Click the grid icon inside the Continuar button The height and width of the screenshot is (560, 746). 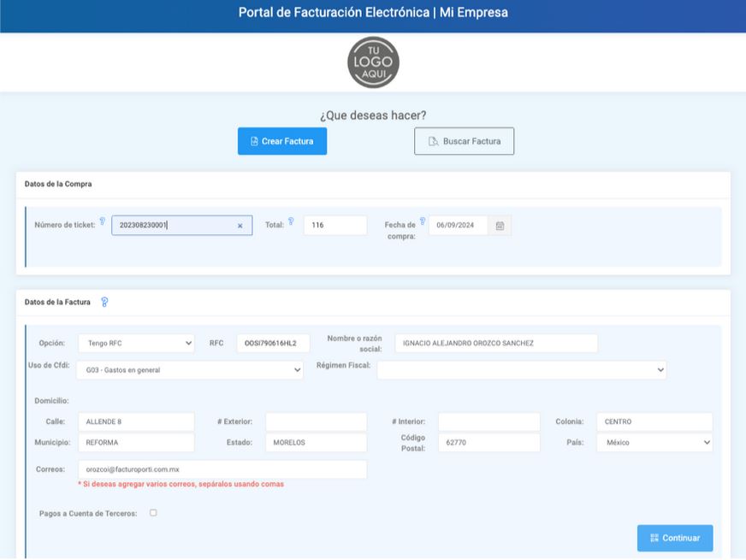654,538
